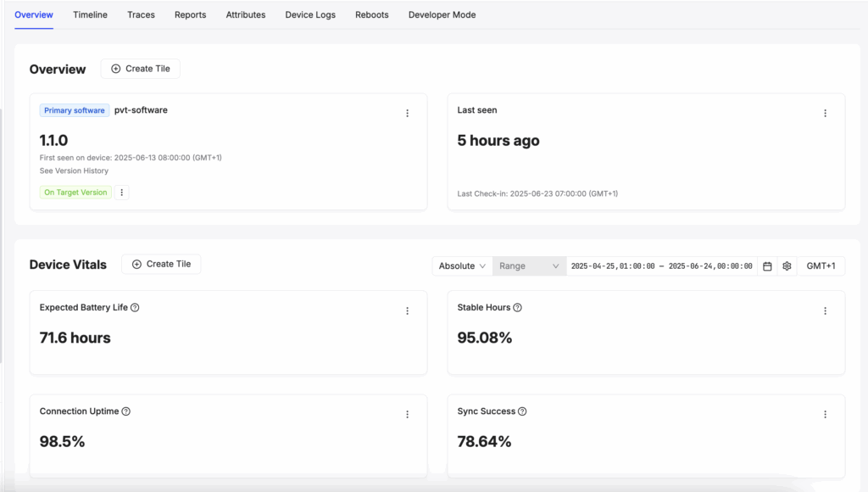868x492 pixels.
Task: Open the calendar date picker icon
Action: [767, 266]
